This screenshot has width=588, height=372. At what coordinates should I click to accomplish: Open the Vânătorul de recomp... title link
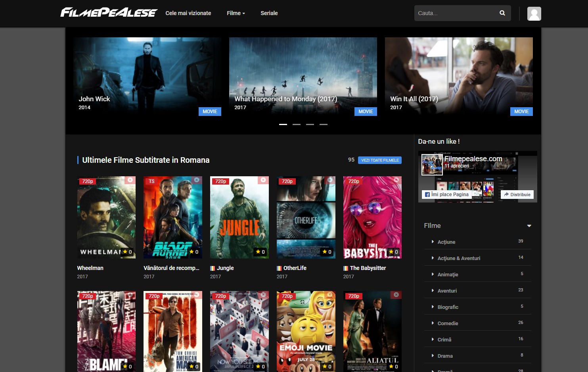(171, 268)
